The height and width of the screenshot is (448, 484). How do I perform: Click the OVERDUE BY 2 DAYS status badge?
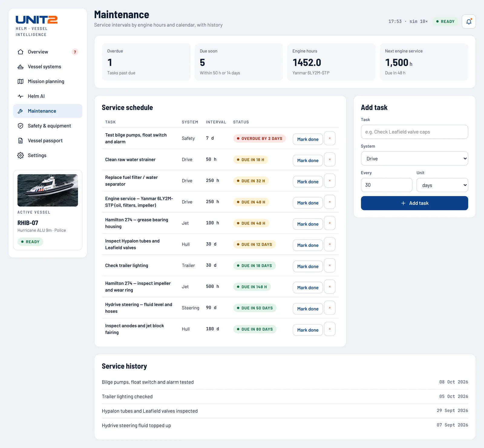260,139
